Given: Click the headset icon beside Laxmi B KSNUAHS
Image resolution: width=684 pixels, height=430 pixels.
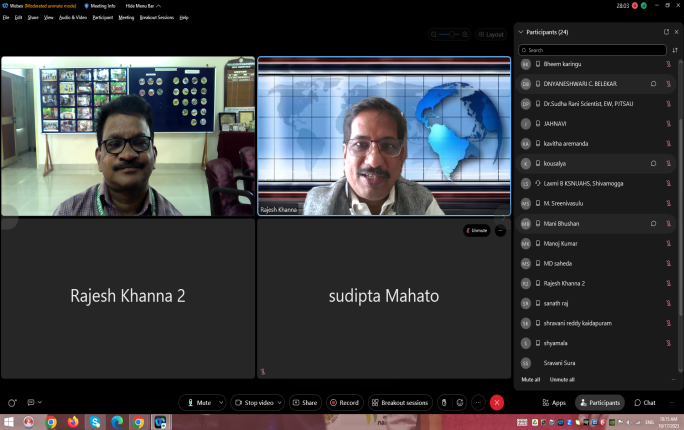Looking at the screenshot, I should click(x=538, y=184).
